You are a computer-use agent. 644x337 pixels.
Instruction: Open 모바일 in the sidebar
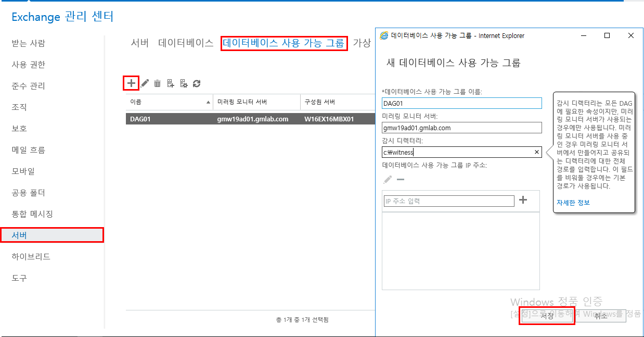pyautogui.click(x=23, y=171)
